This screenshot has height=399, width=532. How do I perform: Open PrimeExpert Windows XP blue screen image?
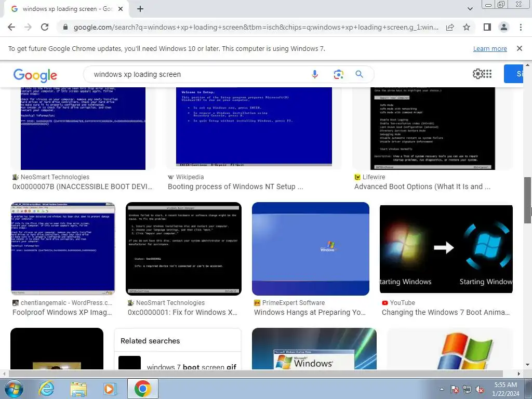coord(311,249)
